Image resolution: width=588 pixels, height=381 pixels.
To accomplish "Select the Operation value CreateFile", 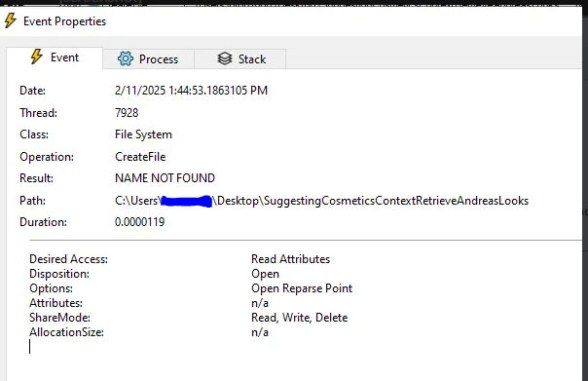I will pos(140,157).
